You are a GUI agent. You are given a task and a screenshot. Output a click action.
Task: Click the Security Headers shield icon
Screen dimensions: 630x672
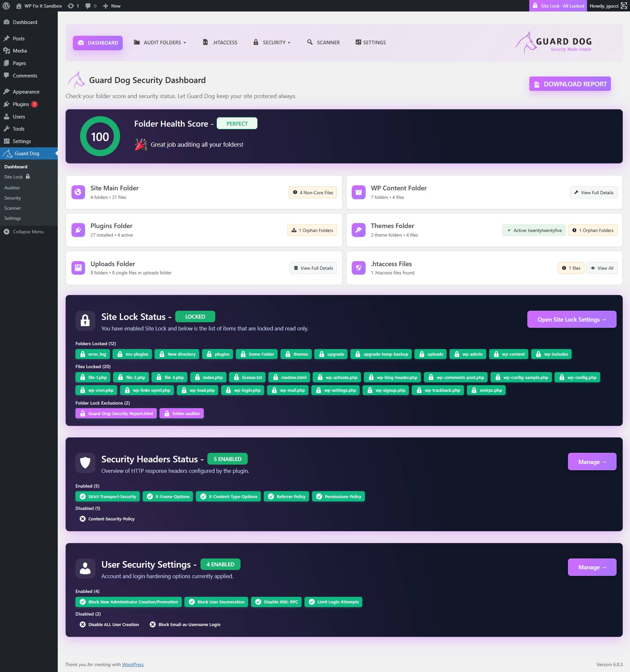pyautogui.click(x=85, y=462)
